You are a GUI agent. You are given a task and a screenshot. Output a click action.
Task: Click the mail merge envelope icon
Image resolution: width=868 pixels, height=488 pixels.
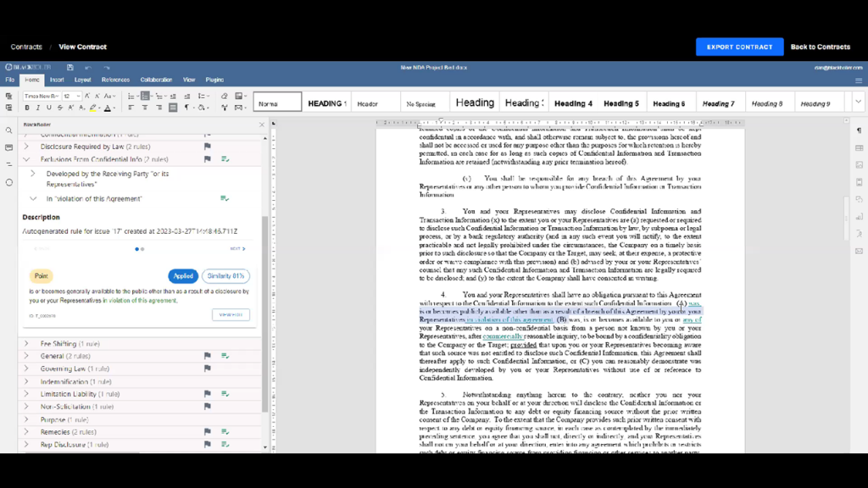click(239, 108)
